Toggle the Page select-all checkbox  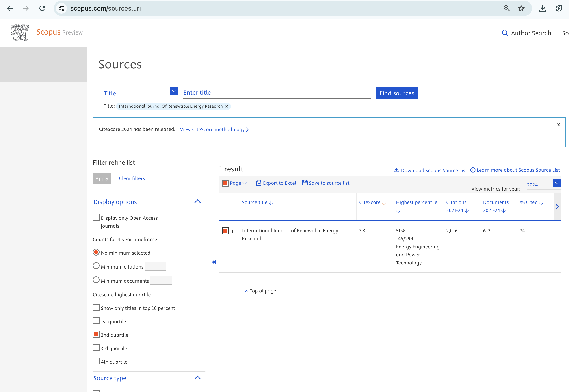225,183
